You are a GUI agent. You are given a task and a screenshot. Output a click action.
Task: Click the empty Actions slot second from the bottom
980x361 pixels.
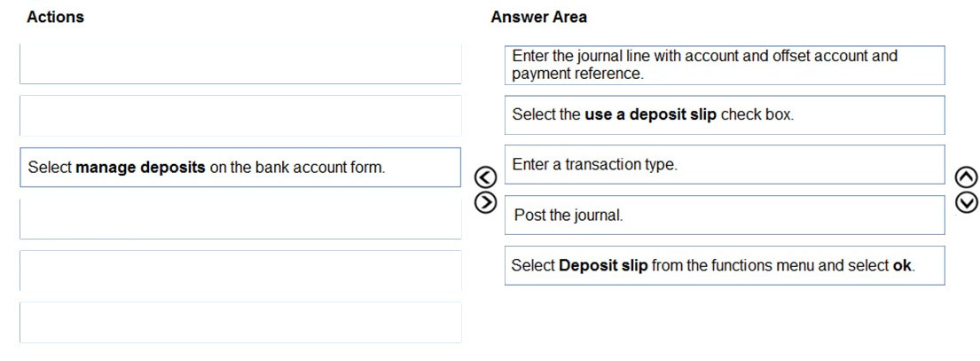pos(240,271)
